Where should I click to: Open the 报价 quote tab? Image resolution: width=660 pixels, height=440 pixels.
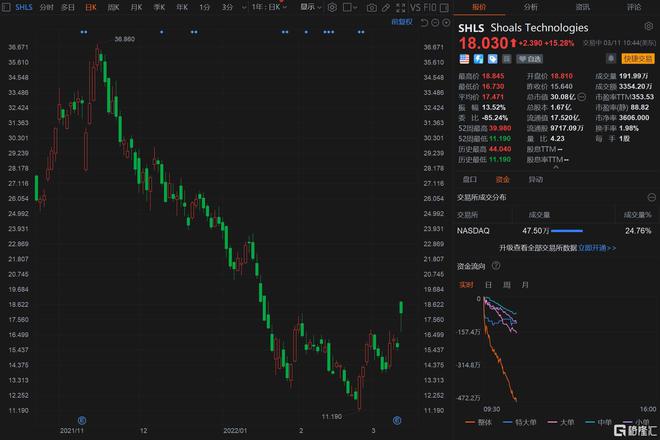click(x=479, y=7)
